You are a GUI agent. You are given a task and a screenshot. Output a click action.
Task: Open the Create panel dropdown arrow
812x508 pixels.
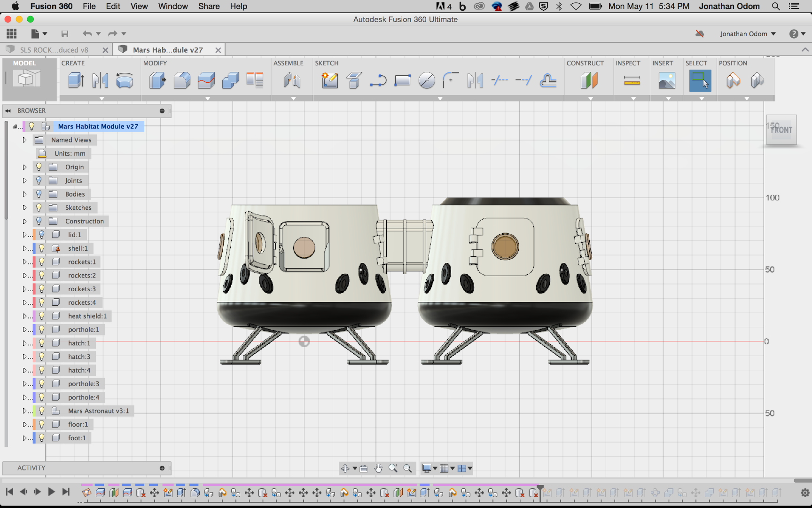[101, 98]
